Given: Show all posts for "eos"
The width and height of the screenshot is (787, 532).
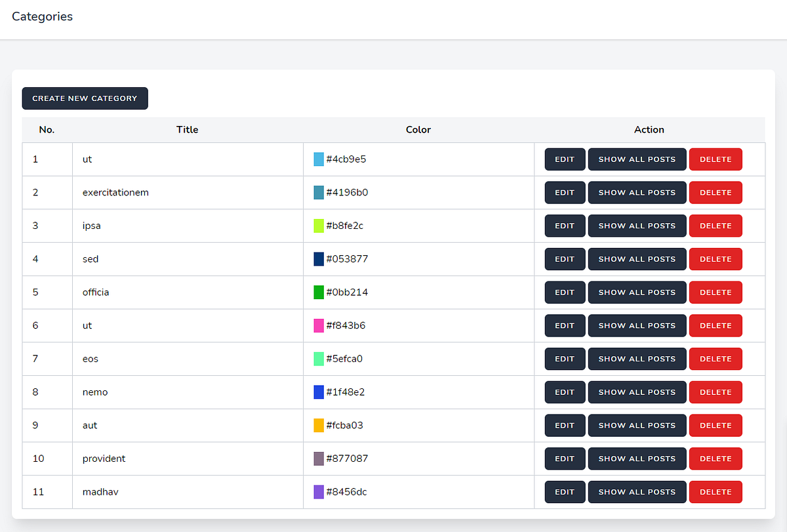Looking at the screenshot, I should coord(637,359).
